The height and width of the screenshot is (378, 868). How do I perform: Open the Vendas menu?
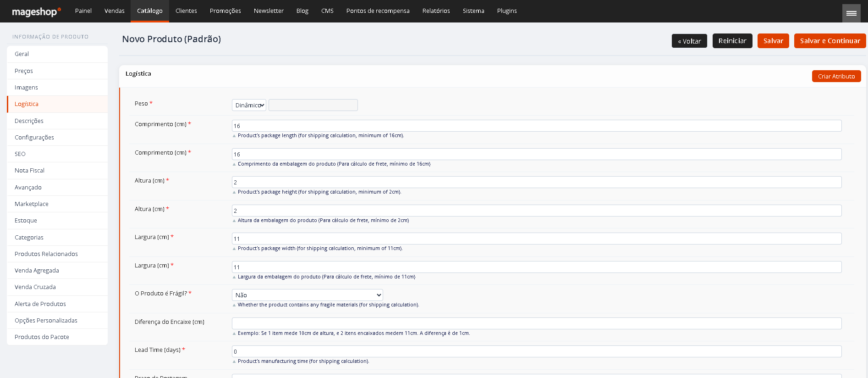pyautogui.click(x=115, y=11)
